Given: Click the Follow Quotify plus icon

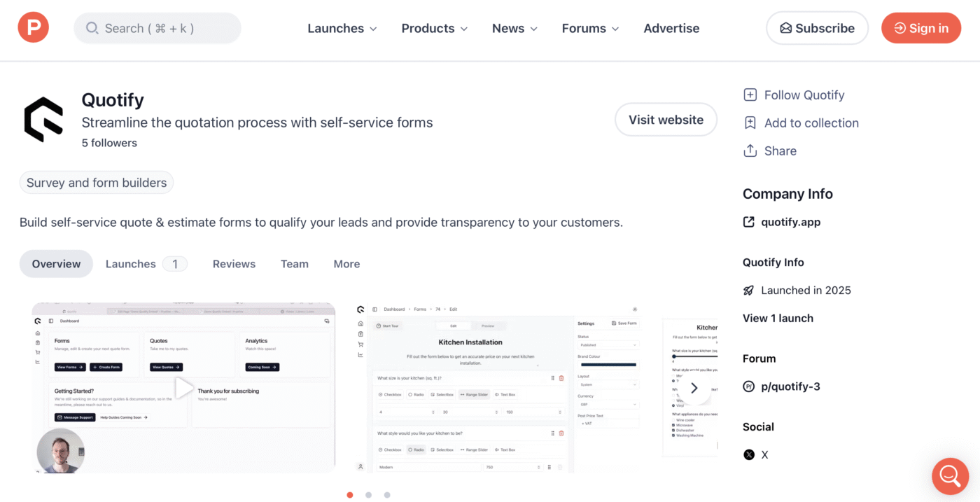Looking at the screenshot, I should pyautogui.click(x=750, y=95).
